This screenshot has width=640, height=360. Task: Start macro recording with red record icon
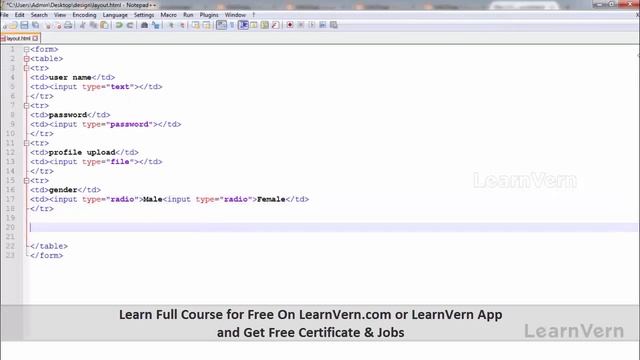(290, 25)
